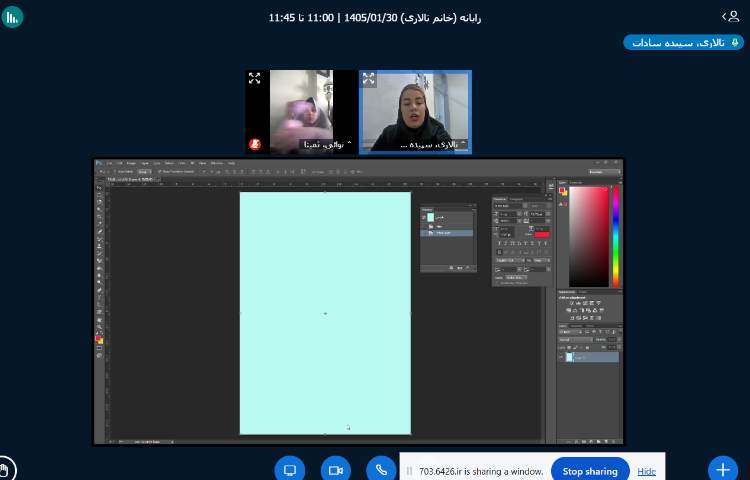Click the Layer 1 thumbnail
This screenshot has height=480, width=750.
click(569, 357)
